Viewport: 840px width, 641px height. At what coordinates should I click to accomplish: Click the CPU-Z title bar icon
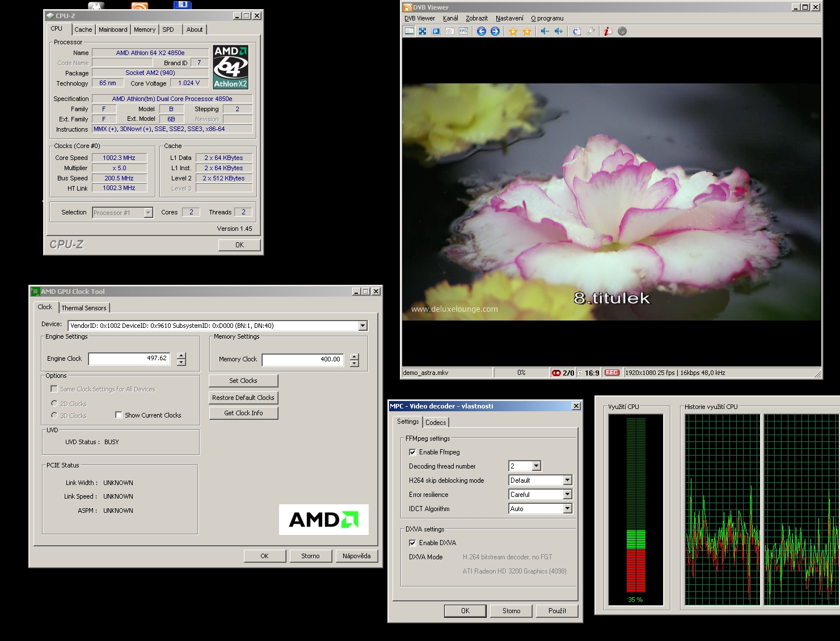tap(50, 16)
